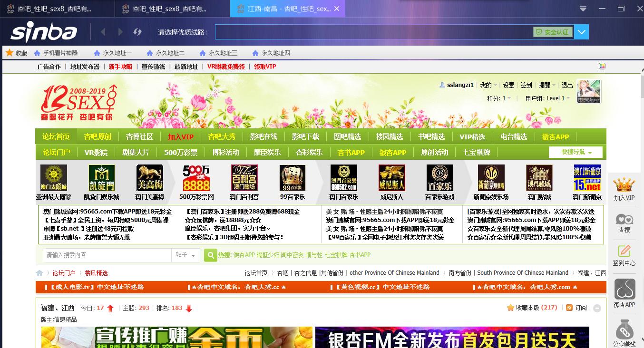Go back using the browser back arrow

(103, 32)
